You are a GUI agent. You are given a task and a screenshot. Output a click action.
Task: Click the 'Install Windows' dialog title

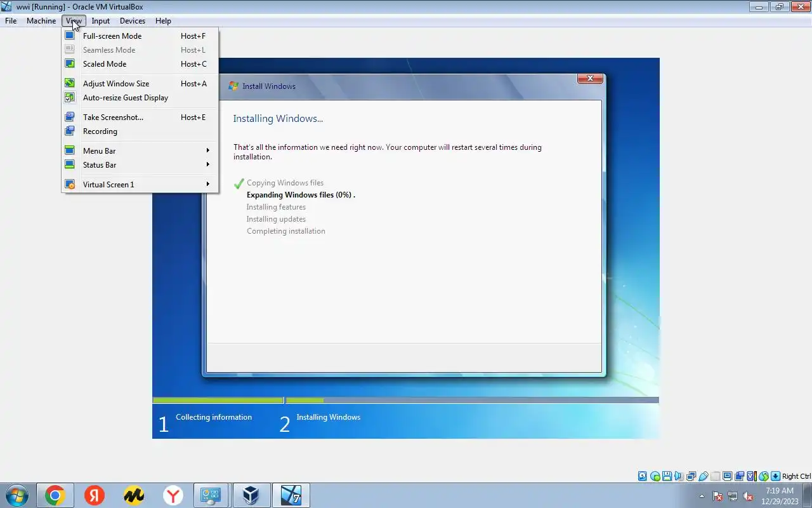point(269,86)
